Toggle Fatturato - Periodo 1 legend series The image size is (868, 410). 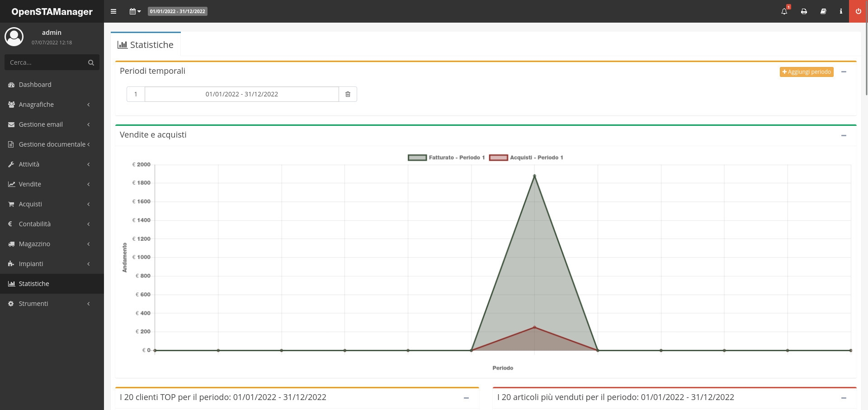(x=446, y=157)
